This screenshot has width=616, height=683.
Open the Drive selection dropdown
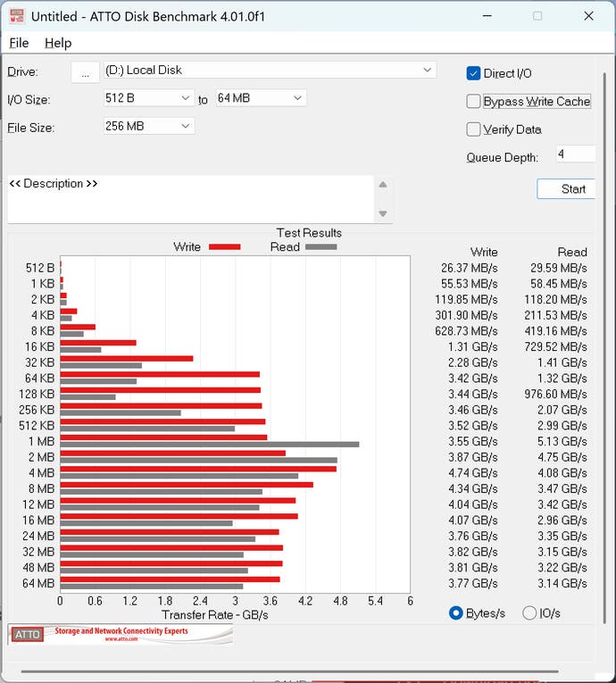[x=429, y=70]
